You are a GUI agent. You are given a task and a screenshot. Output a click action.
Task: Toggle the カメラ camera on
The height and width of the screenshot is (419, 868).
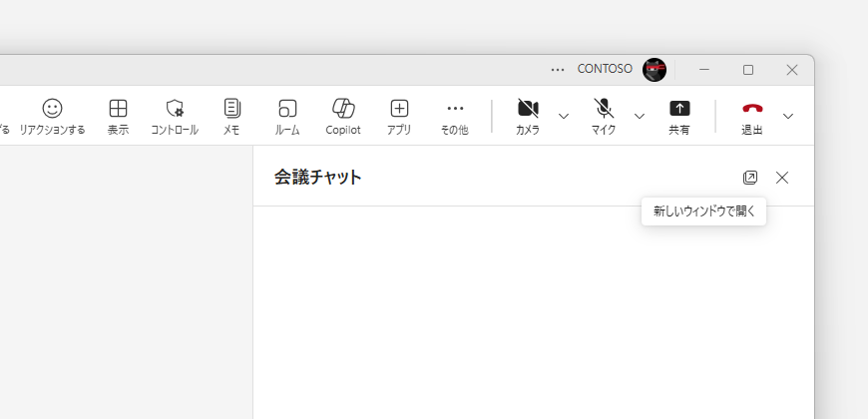528,116
